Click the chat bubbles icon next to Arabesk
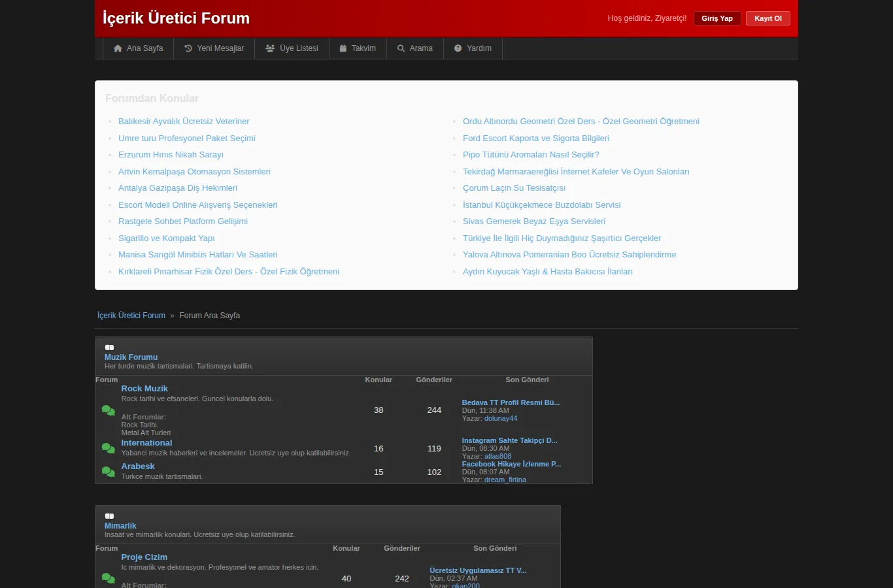The image size is (893, 588). click(x=109, y=472)
